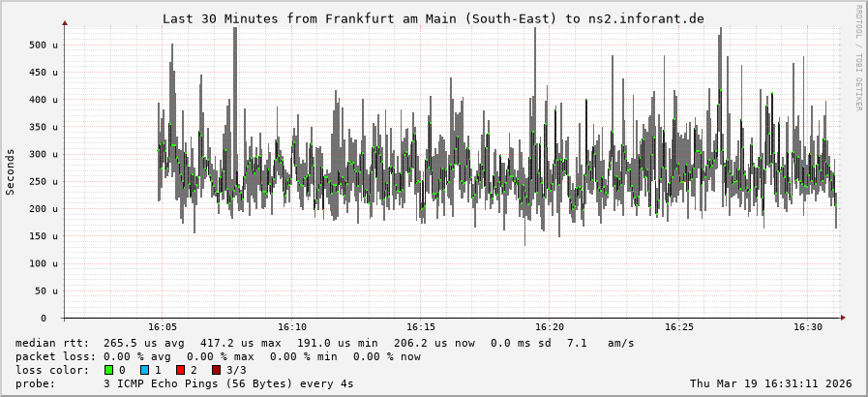Screen dimensions: 868x397
Task: Select the 16:20 time axis label
Action: click(549, 327)
